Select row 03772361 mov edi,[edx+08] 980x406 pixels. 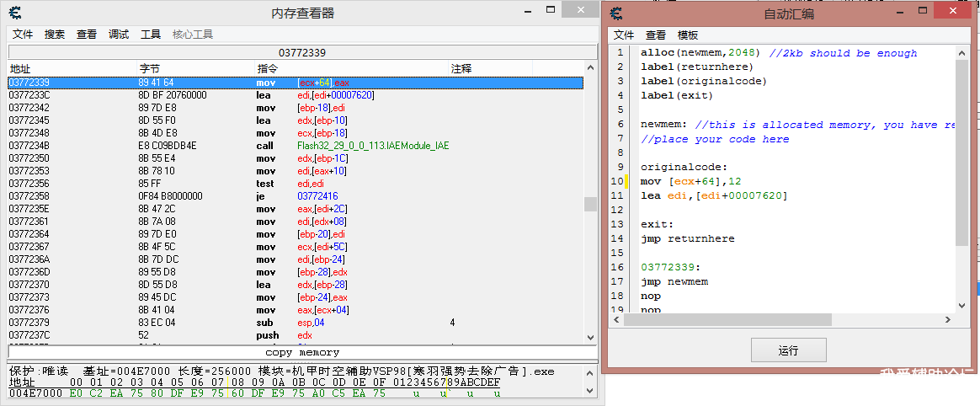296,222
